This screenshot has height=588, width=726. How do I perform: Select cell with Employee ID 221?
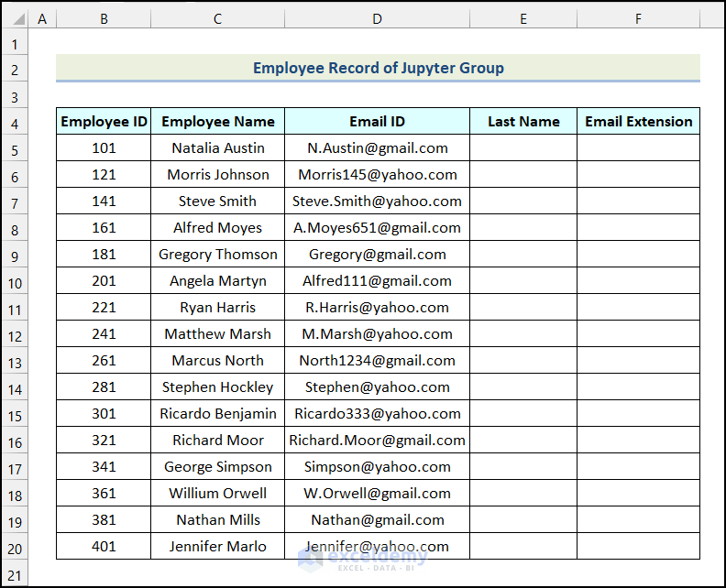(104, 307)
